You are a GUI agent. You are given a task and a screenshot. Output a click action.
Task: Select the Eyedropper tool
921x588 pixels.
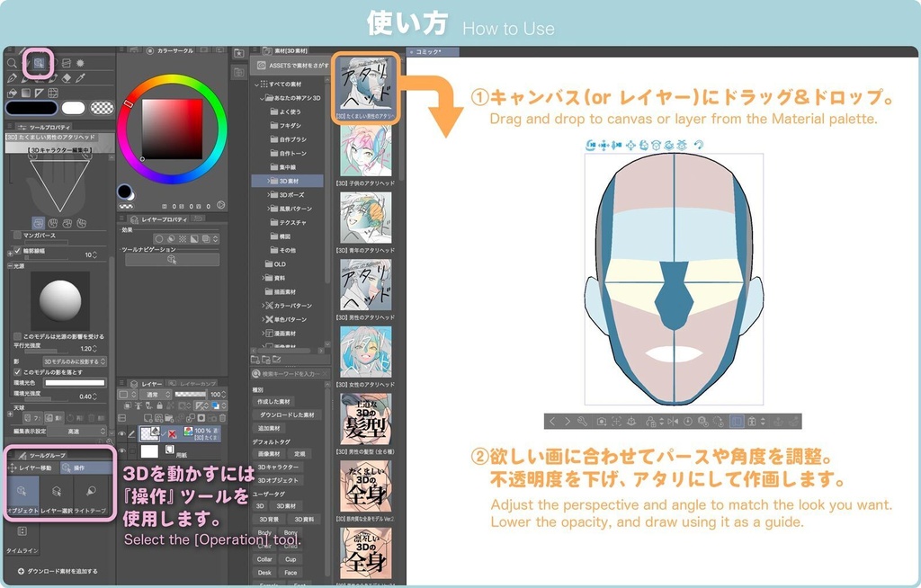click(81, 78)
